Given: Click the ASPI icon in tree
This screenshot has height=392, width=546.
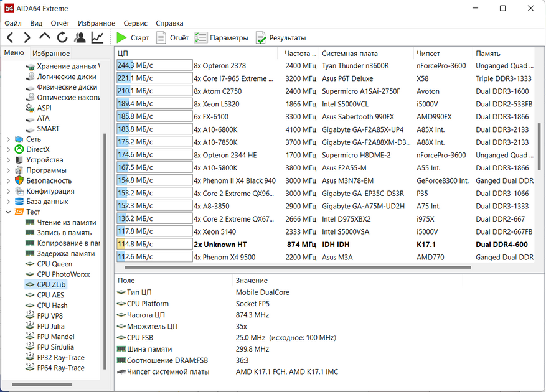Looking at the screenshot, I should point(30,108).
